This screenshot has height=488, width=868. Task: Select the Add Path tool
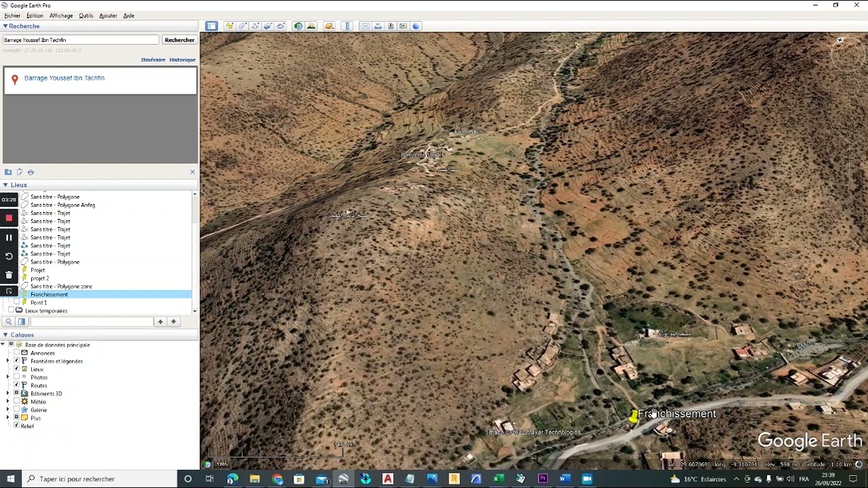tap(255, 26)
